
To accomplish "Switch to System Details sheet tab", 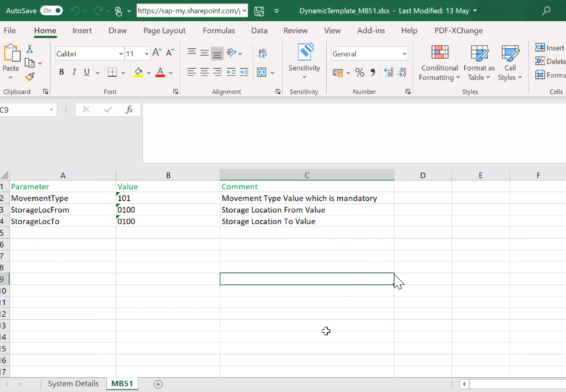I will click(73, 384).
